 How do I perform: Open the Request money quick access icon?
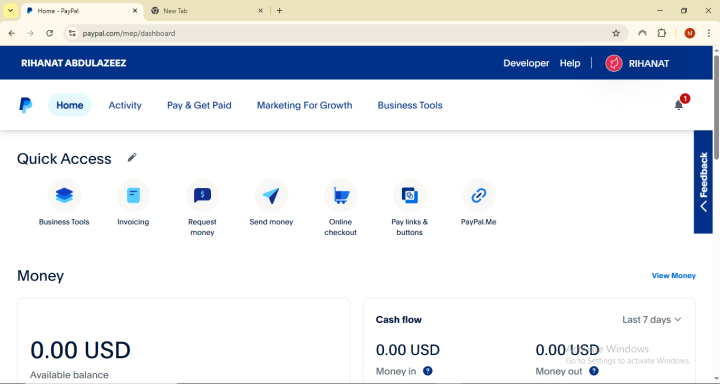point(202,196)
